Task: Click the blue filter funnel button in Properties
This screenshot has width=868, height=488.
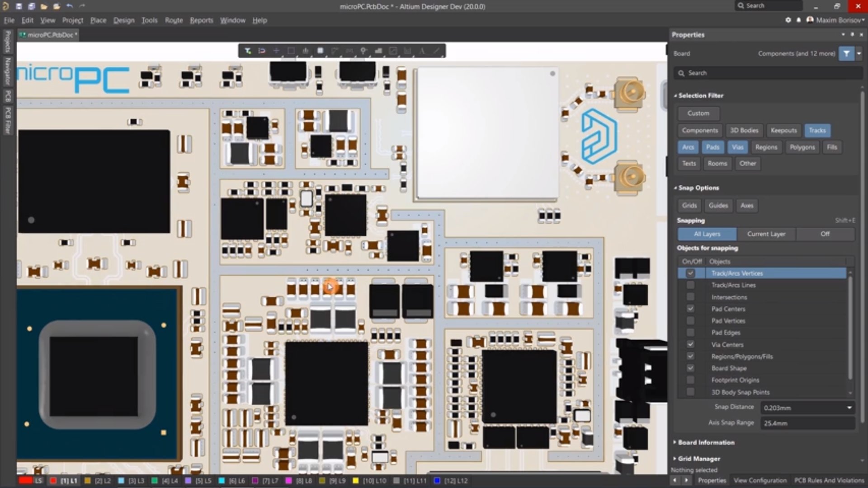Action: pyautogui.click(x=846, y=53)
